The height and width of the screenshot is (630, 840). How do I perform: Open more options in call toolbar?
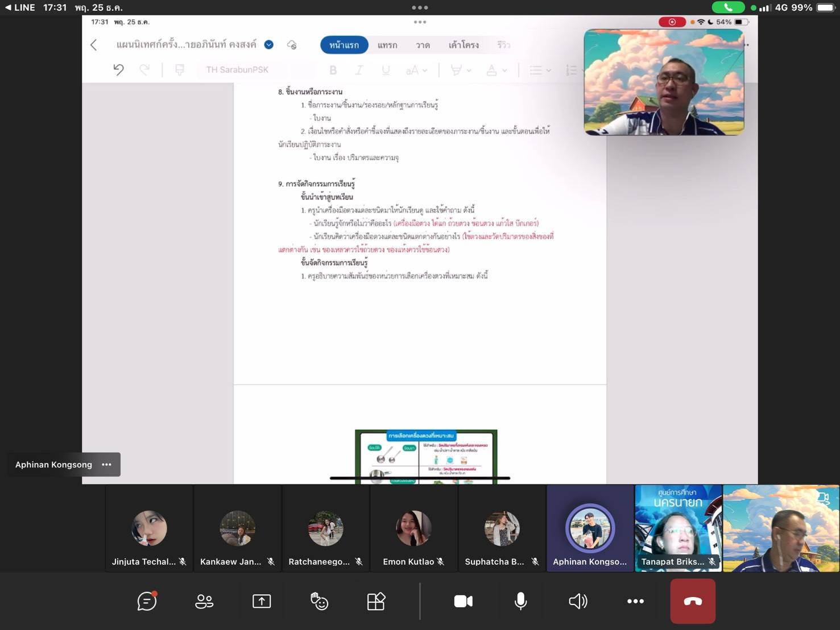coord(635,601)
